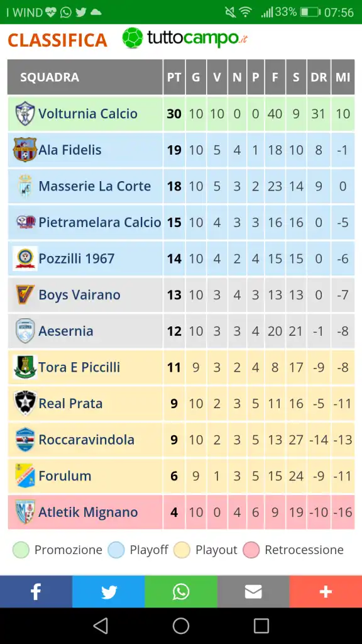Screen dimensions: 362x644
Task: Tap the tuttocampo.it soccer ball logo
Action: pos(133,38)
